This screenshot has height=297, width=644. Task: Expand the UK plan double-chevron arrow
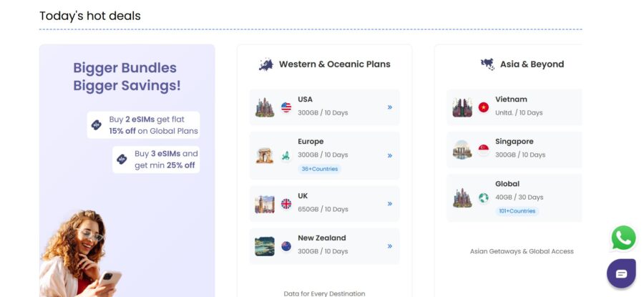pos(390,204)
